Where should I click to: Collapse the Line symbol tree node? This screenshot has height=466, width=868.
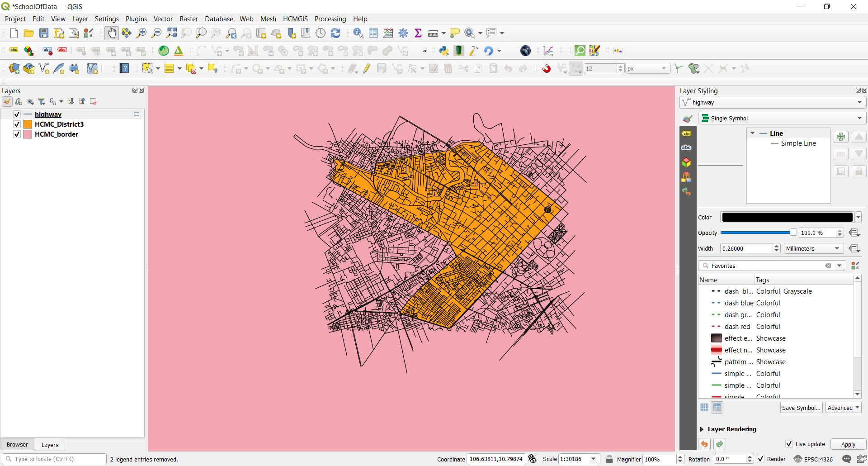[x=752, y=133]
